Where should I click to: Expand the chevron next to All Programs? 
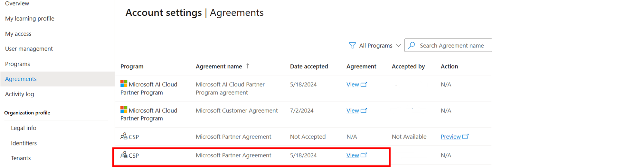click(398, 46)
